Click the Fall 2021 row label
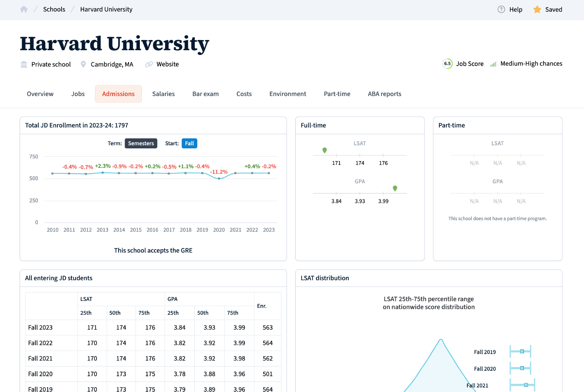Screen dimensions: 584x392 click(x=40, y=358)
